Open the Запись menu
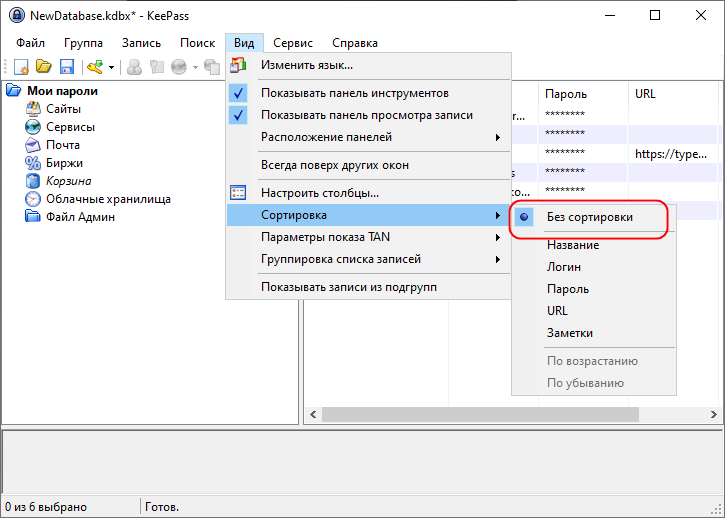This screenshot has height=518, width=725. [x=141, y=43]
